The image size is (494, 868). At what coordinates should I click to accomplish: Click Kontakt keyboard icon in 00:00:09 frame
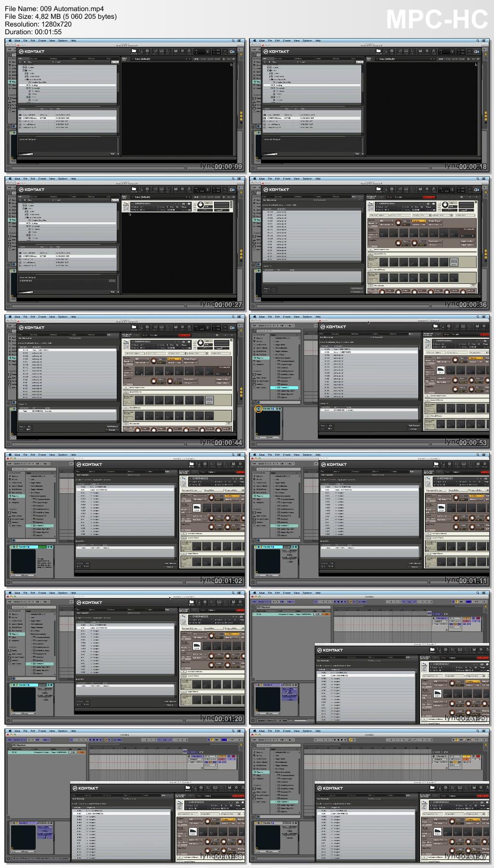[161, 51]
